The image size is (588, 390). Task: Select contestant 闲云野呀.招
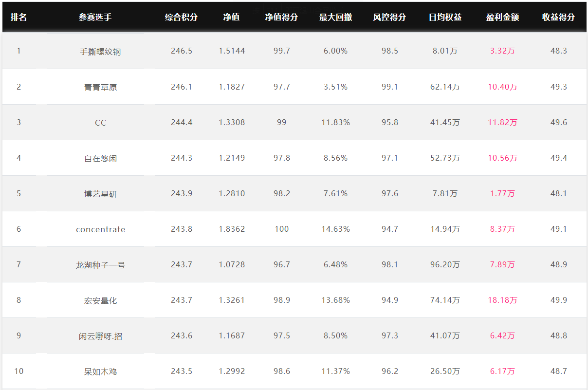tap(100, 336)
